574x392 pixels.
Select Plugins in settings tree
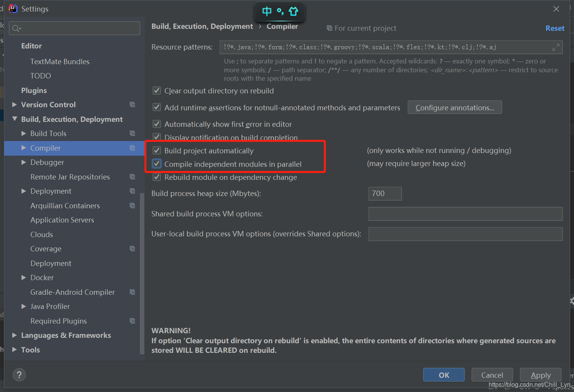pos(34,90)
